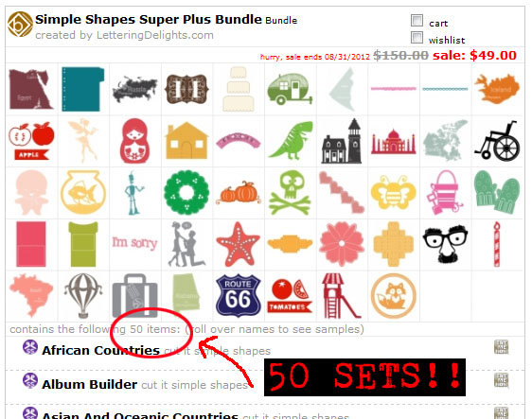Screen dimensions: 532x419
Task: Select the wheelchair thumbnail
Action: pyautogui.click(x=497, y=141)
